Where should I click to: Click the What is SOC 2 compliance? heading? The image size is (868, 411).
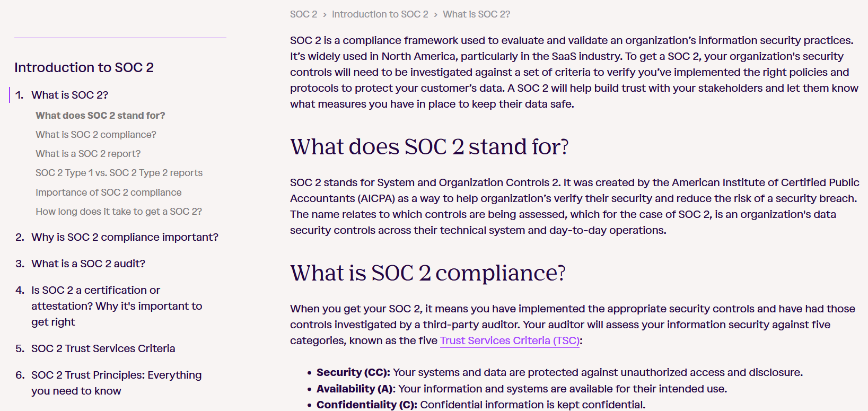coord(427,273)
